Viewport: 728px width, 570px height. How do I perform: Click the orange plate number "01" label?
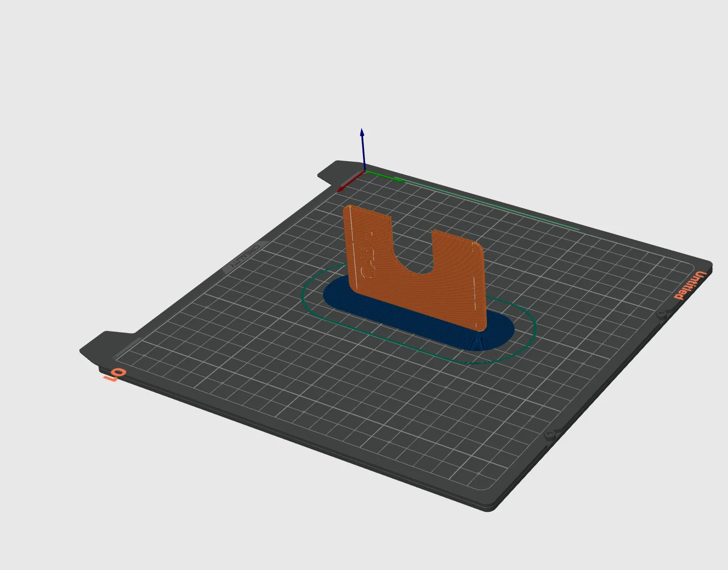115,375
